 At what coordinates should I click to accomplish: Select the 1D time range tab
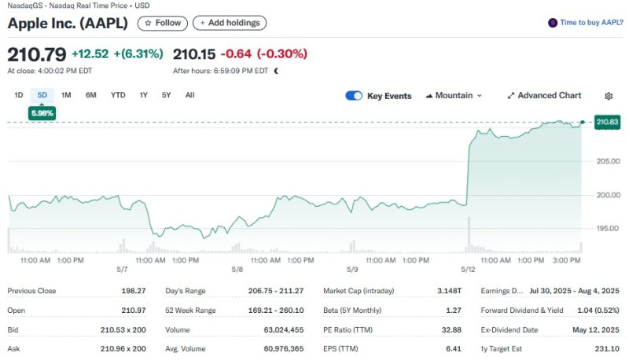(x=18, y=95)
